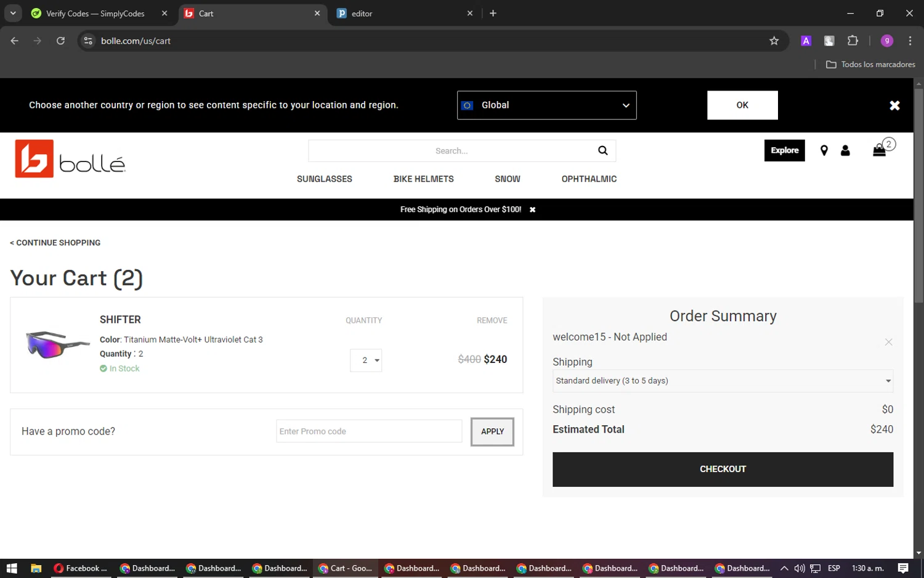Viewport: 924px width, 578px height.
Task: Open the Global region dropdown
Action: tap(546, 105)
